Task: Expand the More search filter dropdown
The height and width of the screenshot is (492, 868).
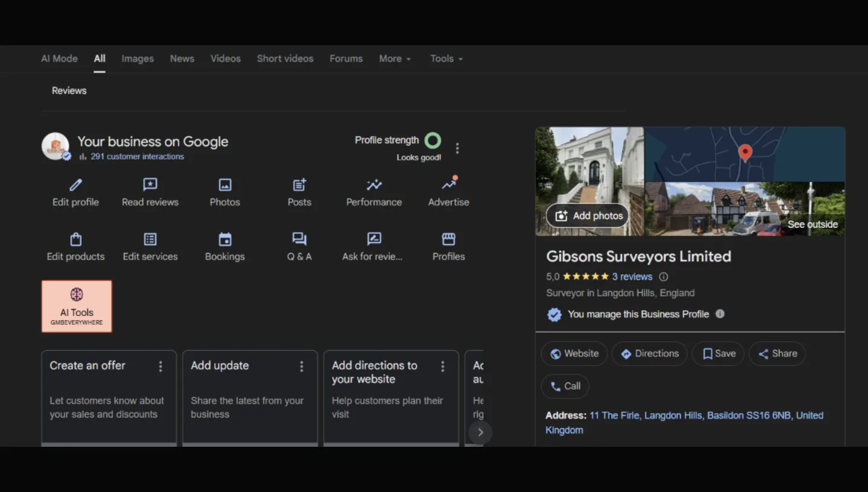Action: point(395,58)
